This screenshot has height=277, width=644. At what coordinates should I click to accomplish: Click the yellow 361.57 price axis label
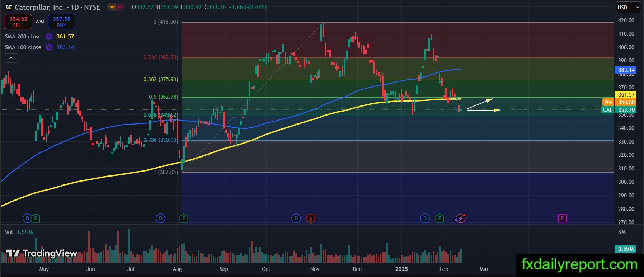pyautogui.click(x=626, y=95)
